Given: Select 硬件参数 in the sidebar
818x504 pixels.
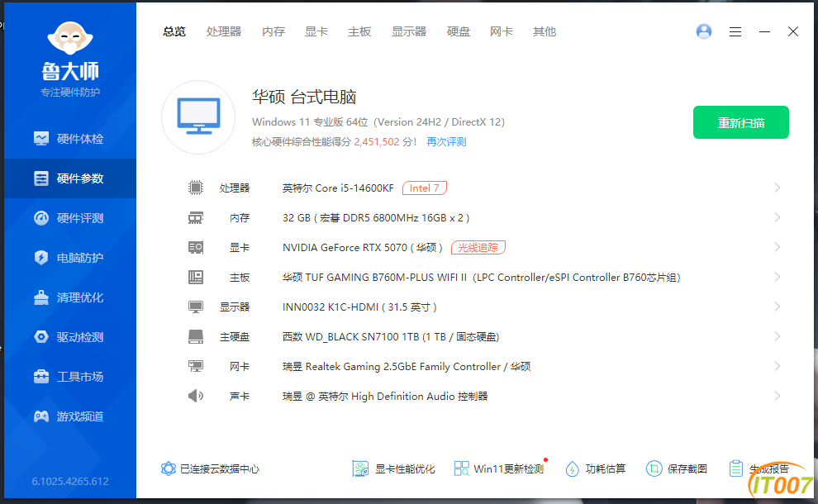Looking at the screenshot, I should pyautogui.click(x=70, y=178).
